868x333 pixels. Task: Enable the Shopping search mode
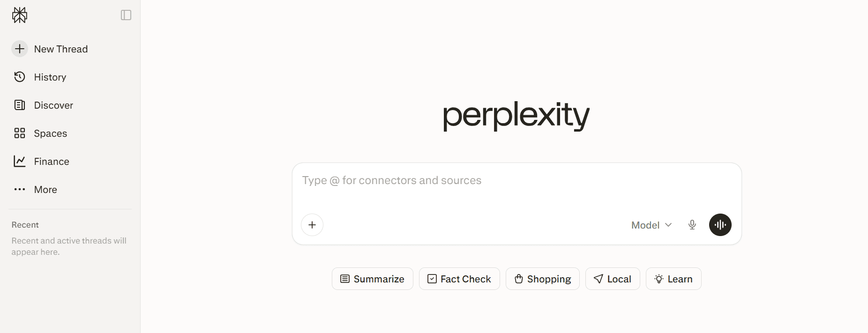pyautogui.click(x=542, y=279)
